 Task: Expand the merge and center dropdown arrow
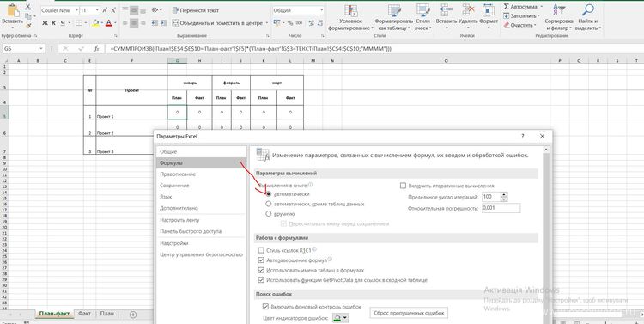coord(267,23)
